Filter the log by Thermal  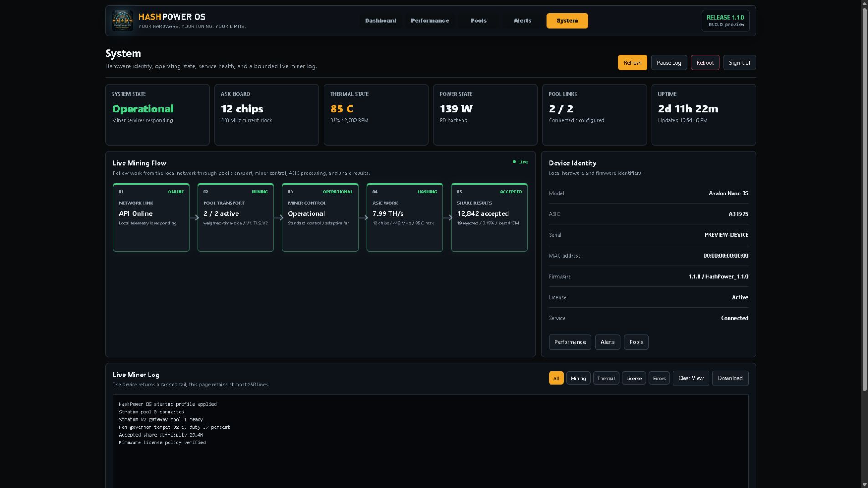[606, 378]
